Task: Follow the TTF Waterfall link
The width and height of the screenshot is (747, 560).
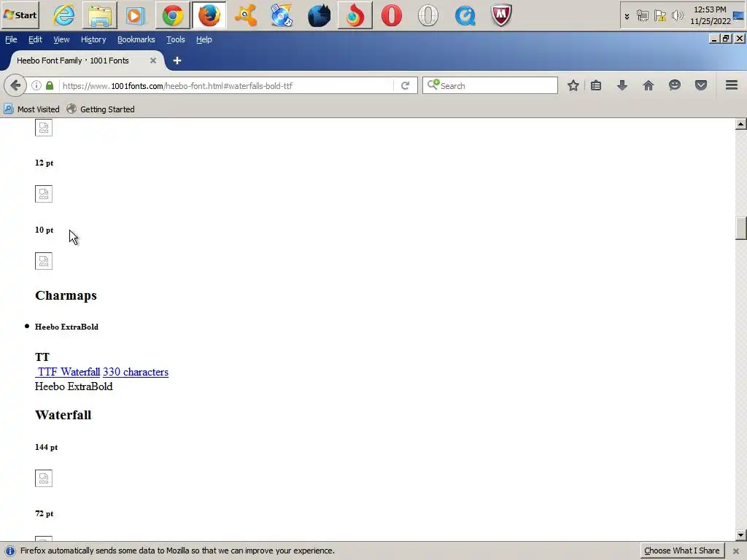Action: point(68,372)
